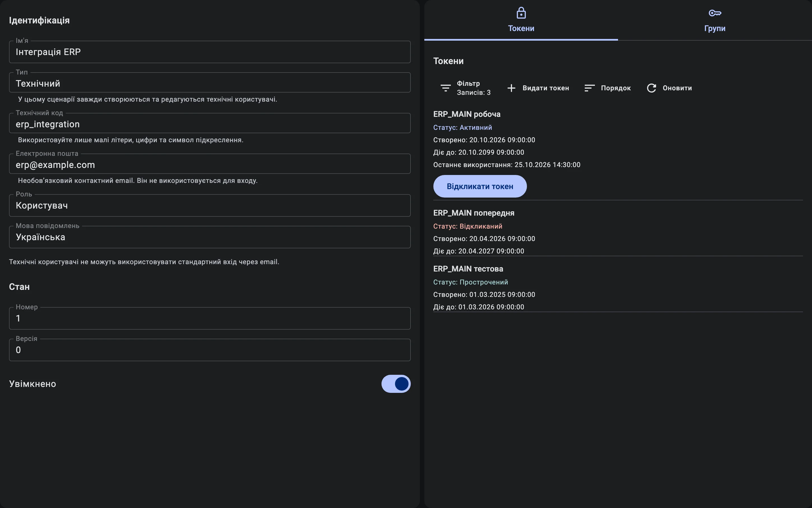Open the Роль field showing Користувач
The height and width of the screenshot is (508, 812).
tap(210, 205)
